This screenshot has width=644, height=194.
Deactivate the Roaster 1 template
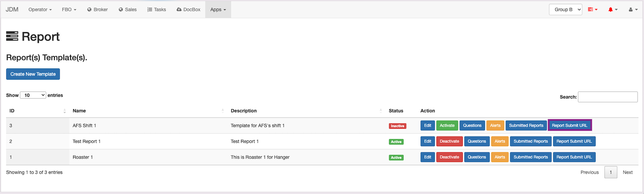[449, 157]
